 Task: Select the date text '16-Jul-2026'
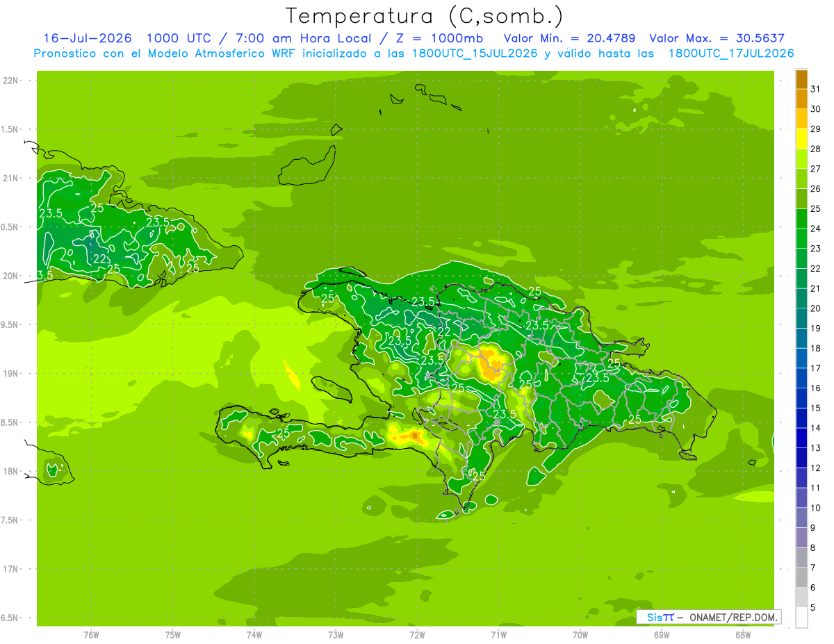88,38
